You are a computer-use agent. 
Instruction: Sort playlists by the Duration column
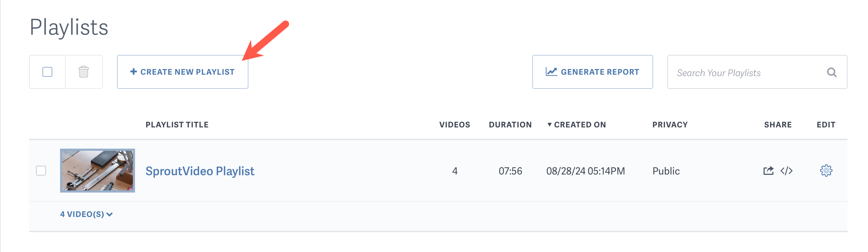click(510, 125)
